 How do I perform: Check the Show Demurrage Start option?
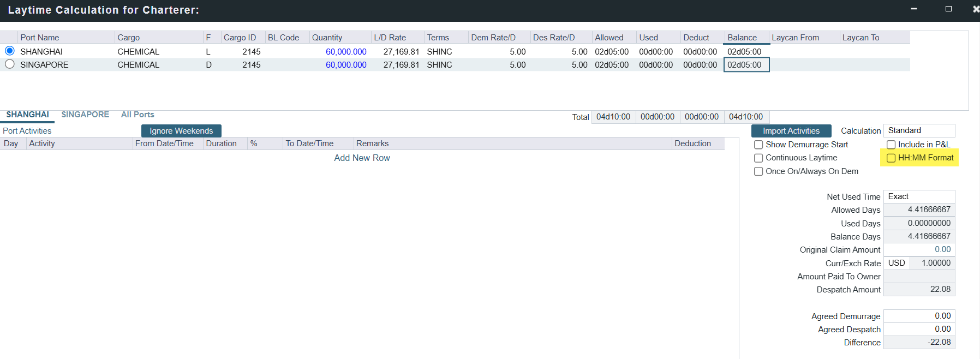(x=758, y=145)
